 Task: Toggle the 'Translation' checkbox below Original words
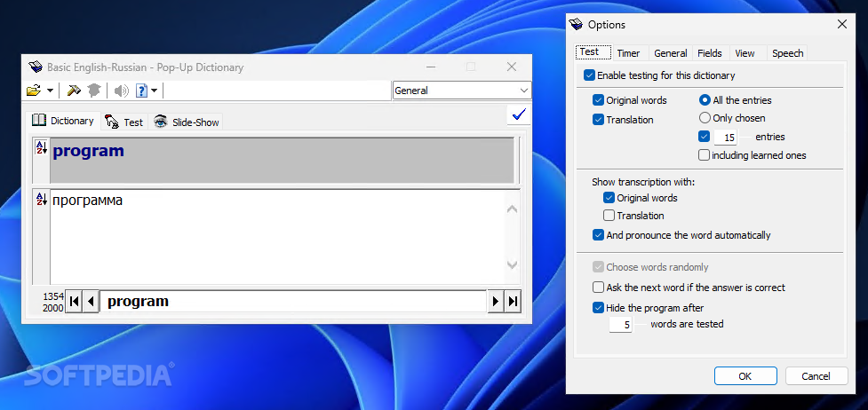(598, 120)
